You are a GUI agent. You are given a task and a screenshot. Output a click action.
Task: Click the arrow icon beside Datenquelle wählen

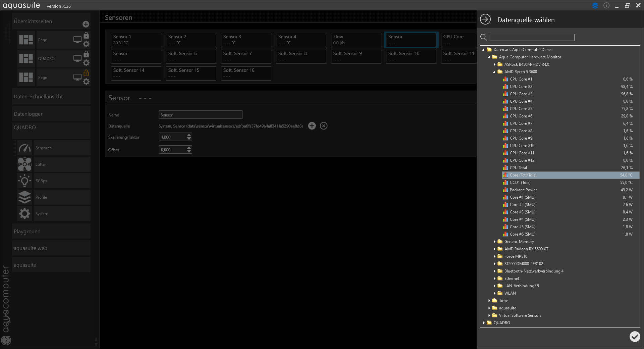coord(485,19)
